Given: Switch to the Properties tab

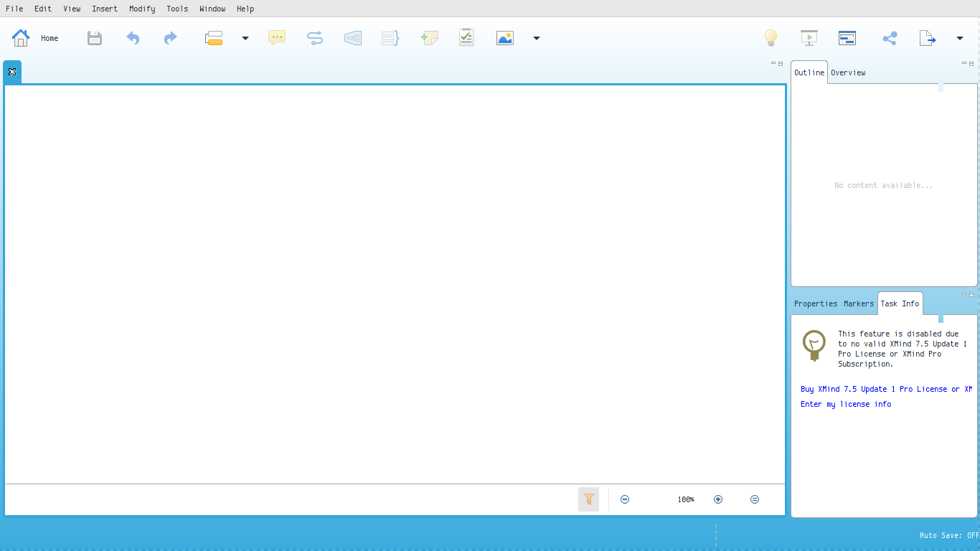Looking at the screenshot, I should [816, 303].
